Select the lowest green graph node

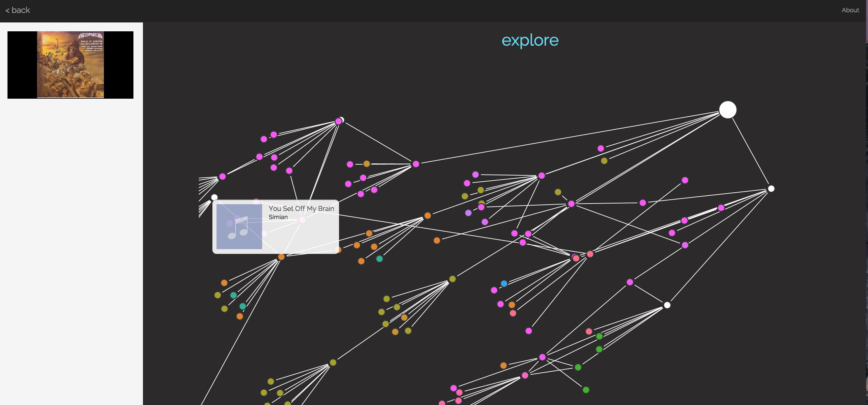[586, 390]
